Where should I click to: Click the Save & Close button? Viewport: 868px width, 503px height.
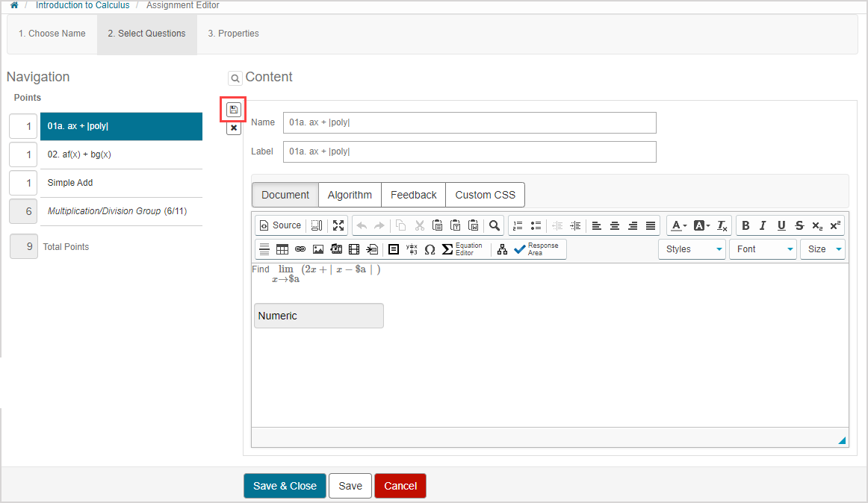click(x=285, y=486)
